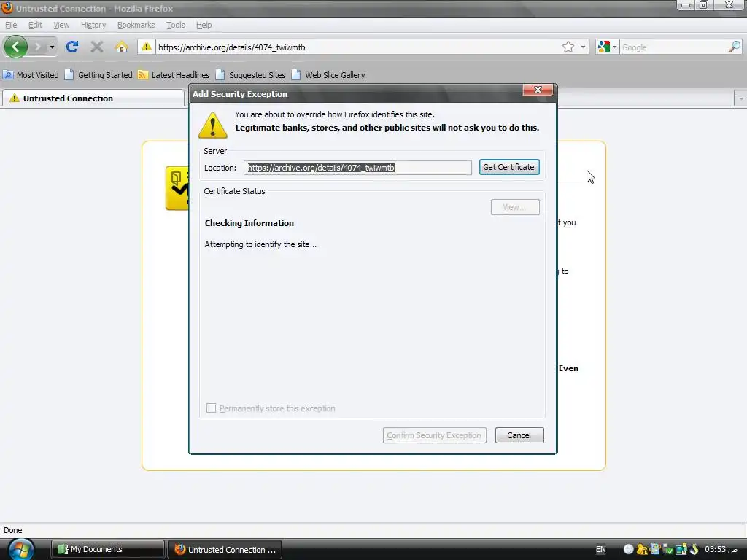Click the Back navigation arrow
The width and height of the screenshot is (747, 560).
point(16,47)
